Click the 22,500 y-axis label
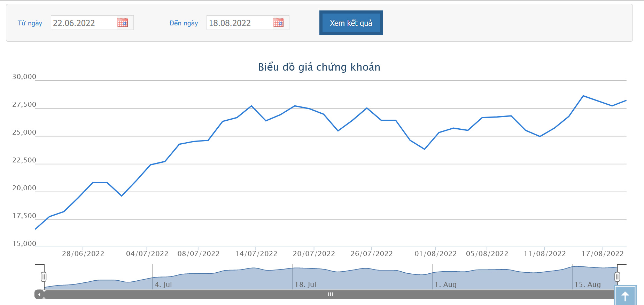Image resolution: width=644 pixels, height=305 pixels. pyautogui.click(x=24, y=160)
